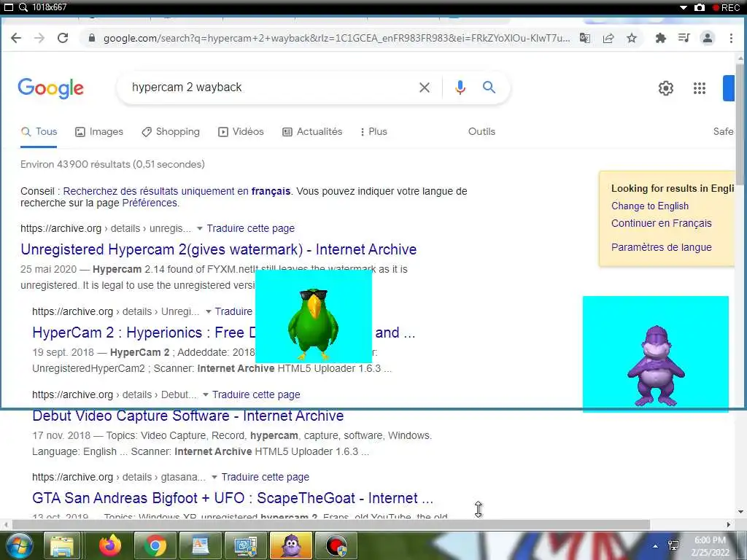
Task: Open Google settings gear icon
Action: click(665, 88)
